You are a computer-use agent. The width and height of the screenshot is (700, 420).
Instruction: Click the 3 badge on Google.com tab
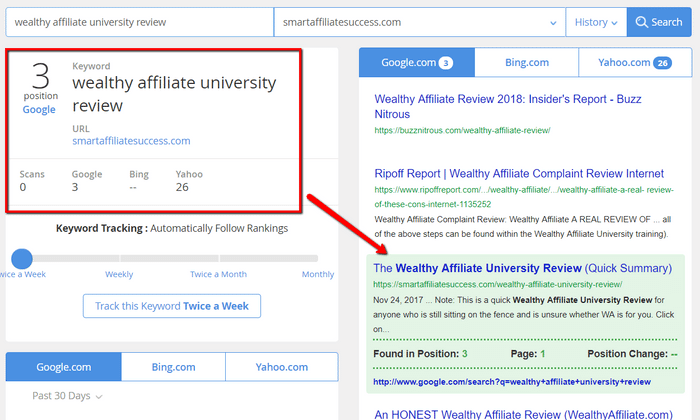tap(446, 63)
